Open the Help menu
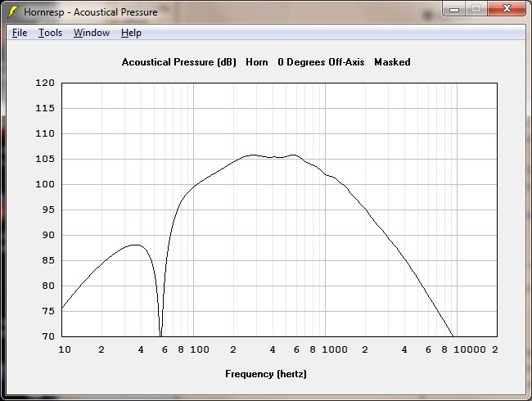 pyautogui.click(x=131, y=33)
